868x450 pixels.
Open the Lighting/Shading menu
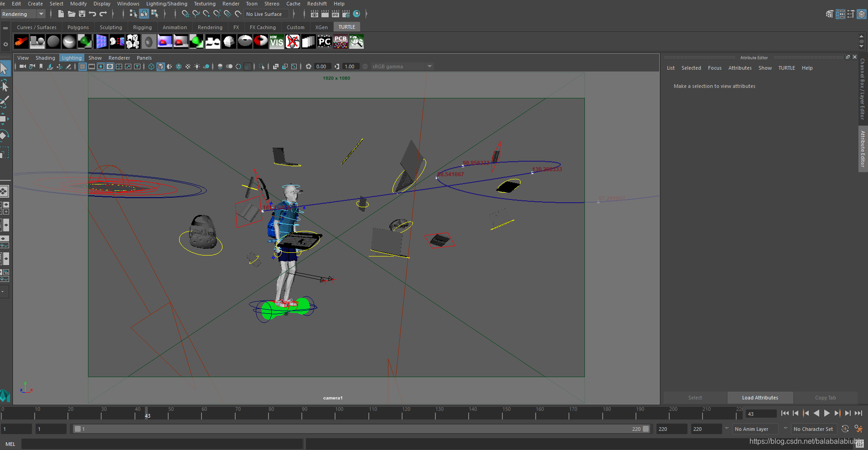(x=167, y=4)
